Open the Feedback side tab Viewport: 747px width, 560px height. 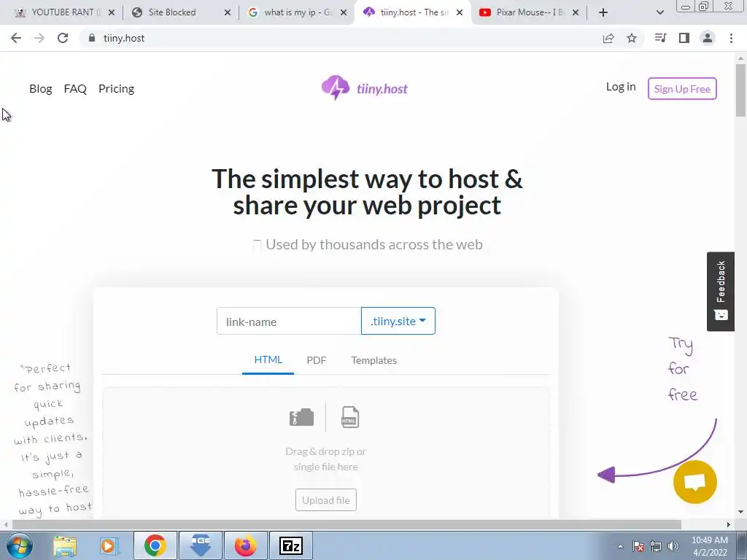point(720,292)
